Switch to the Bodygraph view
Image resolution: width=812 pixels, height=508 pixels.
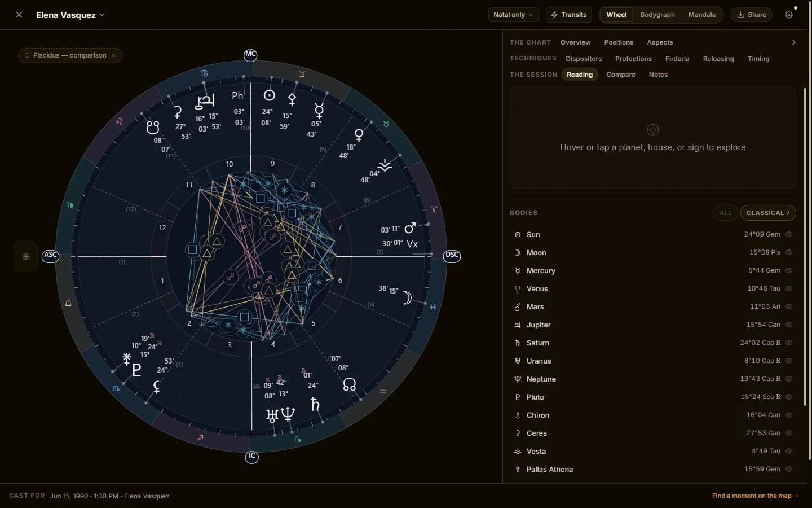click(657, 15)
